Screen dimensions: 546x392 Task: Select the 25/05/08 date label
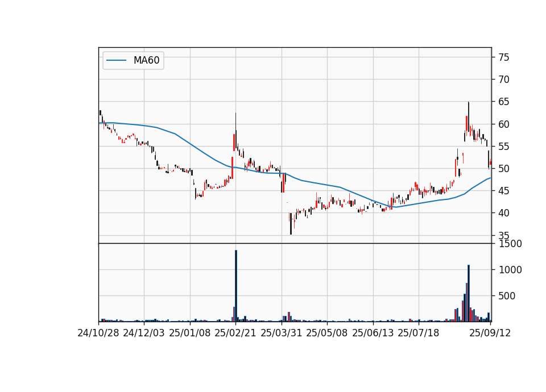(x=327, y=333)
